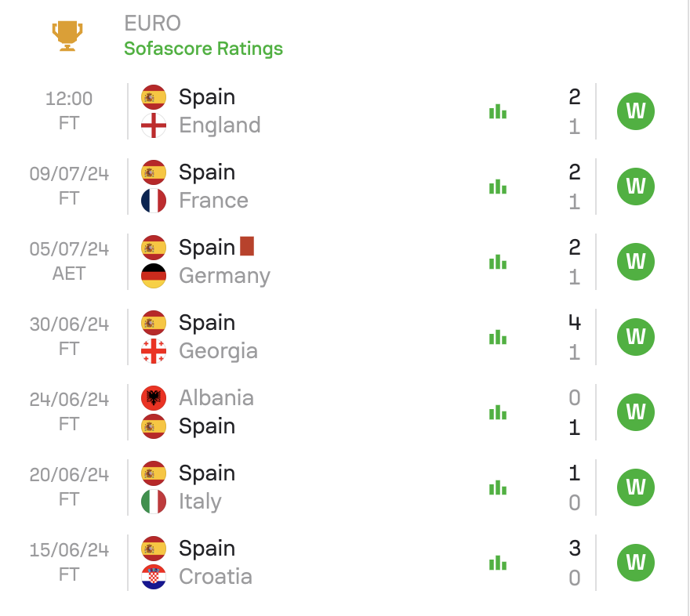
Task: Open ratings chart icon for Spain vs England
Action: [x=498, y=111]
